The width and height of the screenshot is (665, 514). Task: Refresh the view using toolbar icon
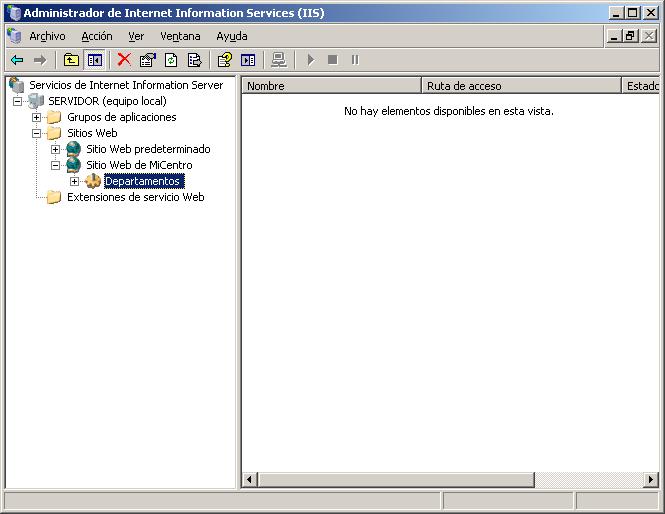pyautogui.click(x=171, y=60)
